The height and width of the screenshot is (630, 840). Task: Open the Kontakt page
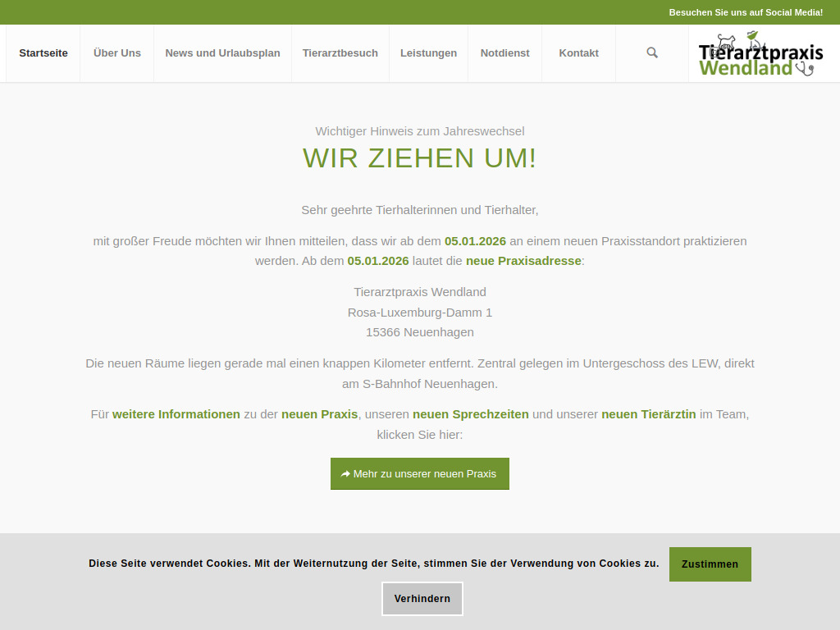tap(578, 52)
